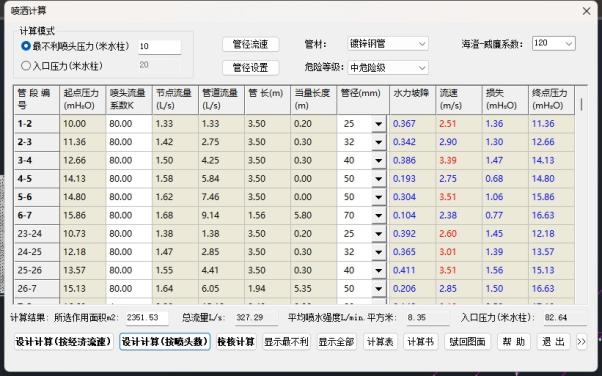Screen dimensions: 602x376
Task: Click the 退出 button
Action: click(554, 341)
